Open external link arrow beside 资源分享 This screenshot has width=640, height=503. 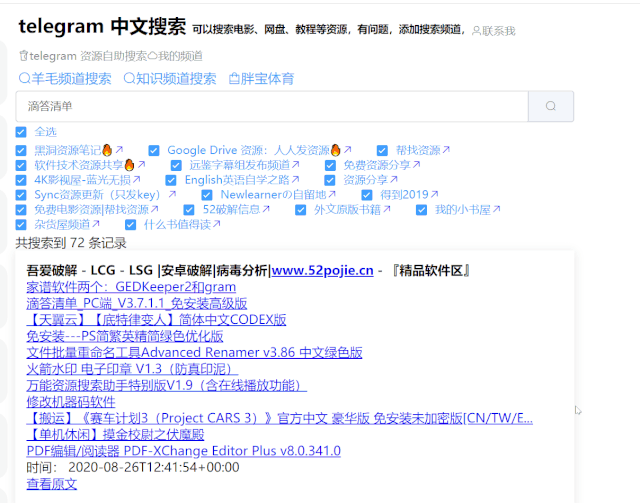(x=393, y=179)
